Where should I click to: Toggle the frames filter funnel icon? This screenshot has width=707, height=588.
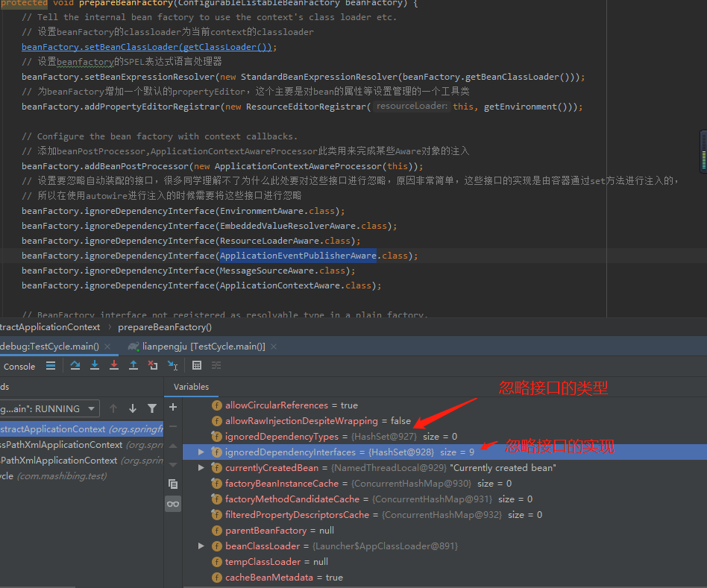pyautogui.click(x=152, y=408)
